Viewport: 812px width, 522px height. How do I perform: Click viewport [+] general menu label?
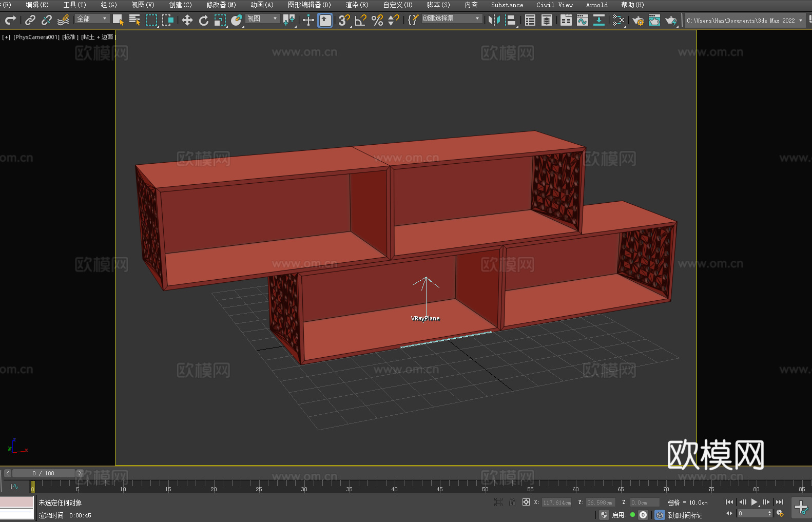pos(6,37)
